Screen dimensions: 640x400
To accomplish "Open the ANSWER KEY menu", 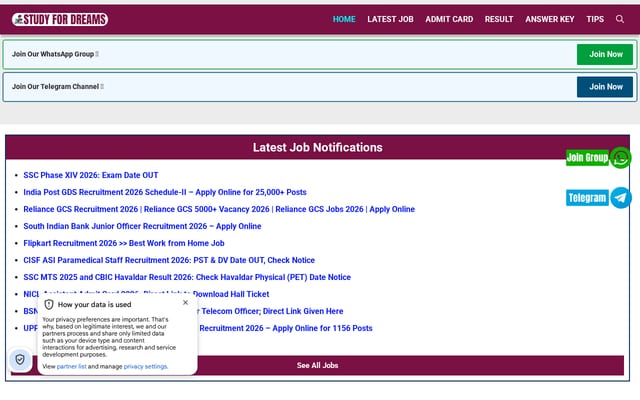I will coord(549,19).
